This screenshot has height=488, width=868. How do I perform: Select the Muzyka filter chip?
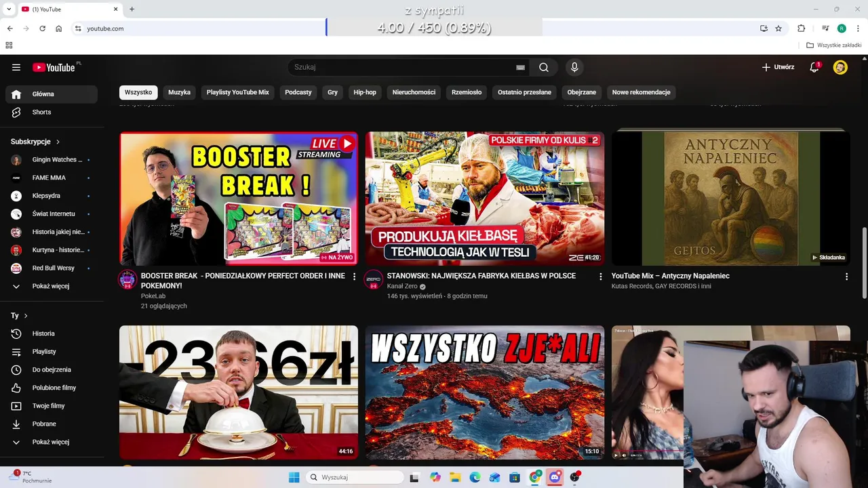[x=180, y=92]
